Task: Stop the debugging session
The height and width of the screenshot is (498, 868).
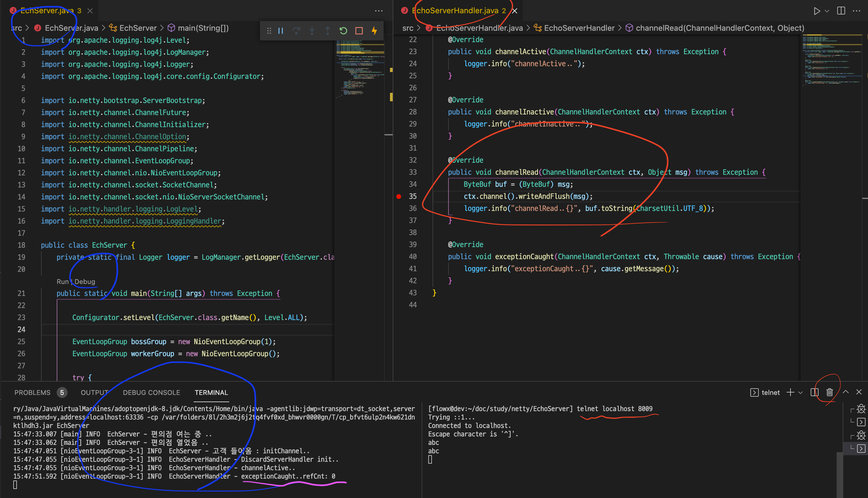Action: coord(359,31)
